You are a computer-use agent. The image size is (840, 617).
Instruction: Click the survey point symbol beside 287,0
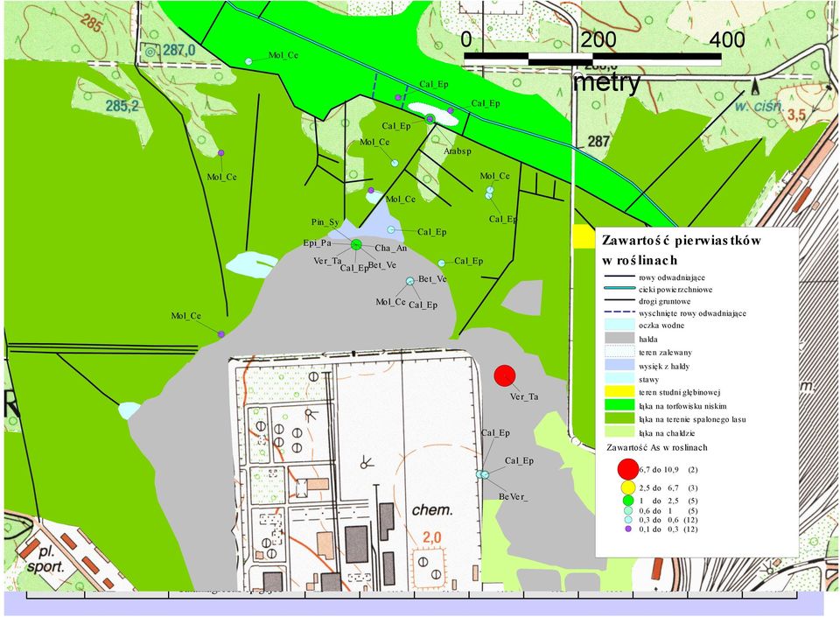(x=150, y=52)
